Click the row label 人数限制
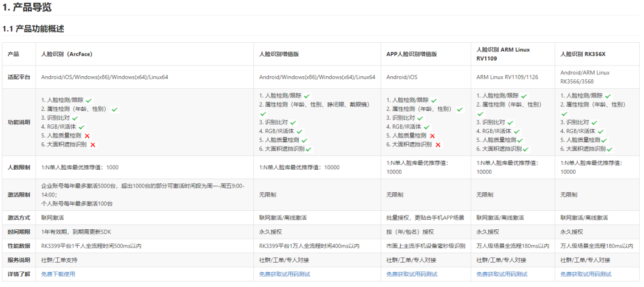 tap(19, 167)
